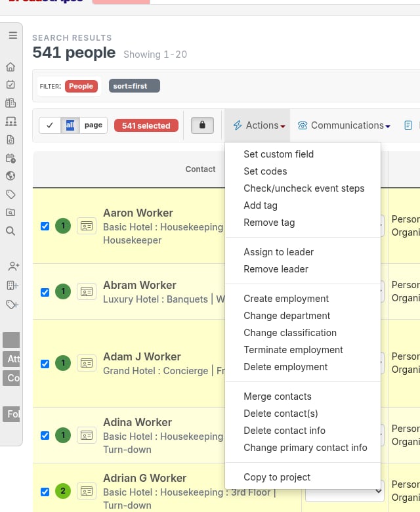
Task: Open the calendar check icon in sidebar
Action: pos(10,85)
